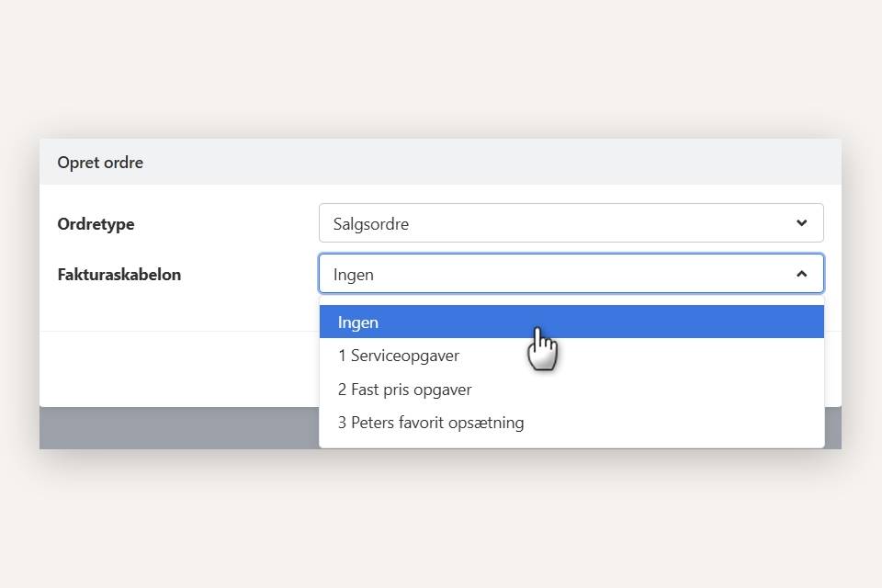
Task: Click the gray strip beneath the dialog
Action: pyautogui.click(x=175, y=428)
